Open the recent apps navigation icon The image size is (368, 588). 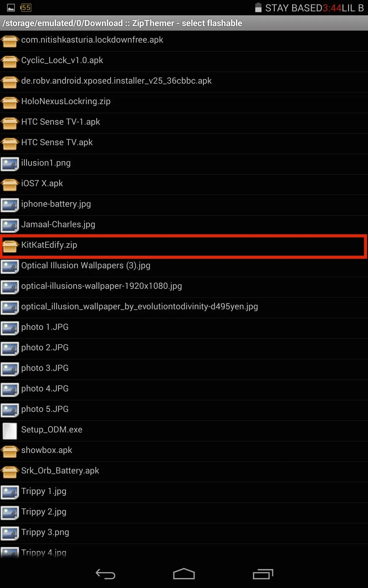click(263, 574)
